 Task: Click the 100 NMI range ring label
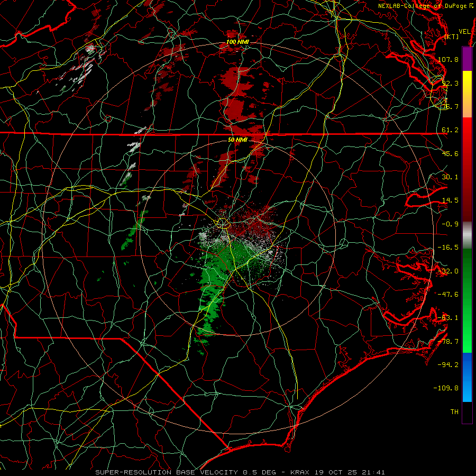pos(237,42)
